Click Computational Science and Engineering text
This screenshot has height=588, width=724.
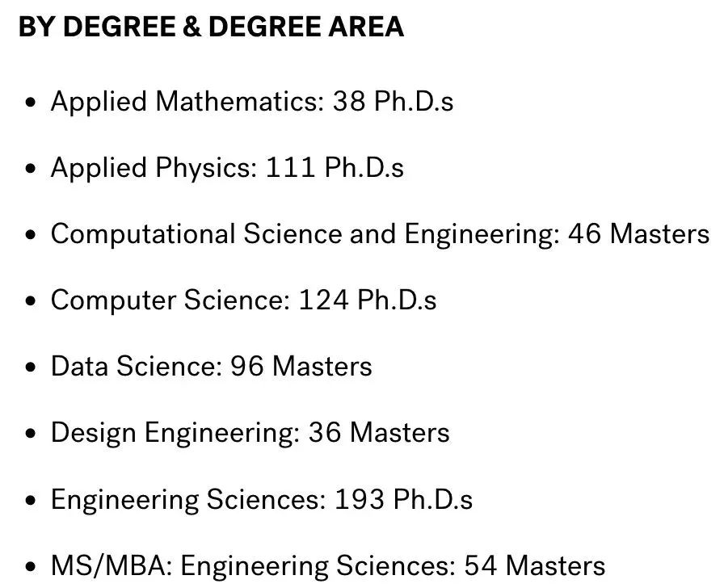click(305, 233)
